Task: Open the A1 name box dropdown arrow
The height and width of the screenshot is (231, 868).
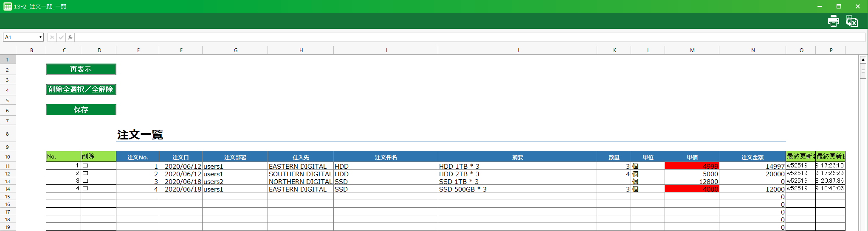Action: [x=40, y=37]
